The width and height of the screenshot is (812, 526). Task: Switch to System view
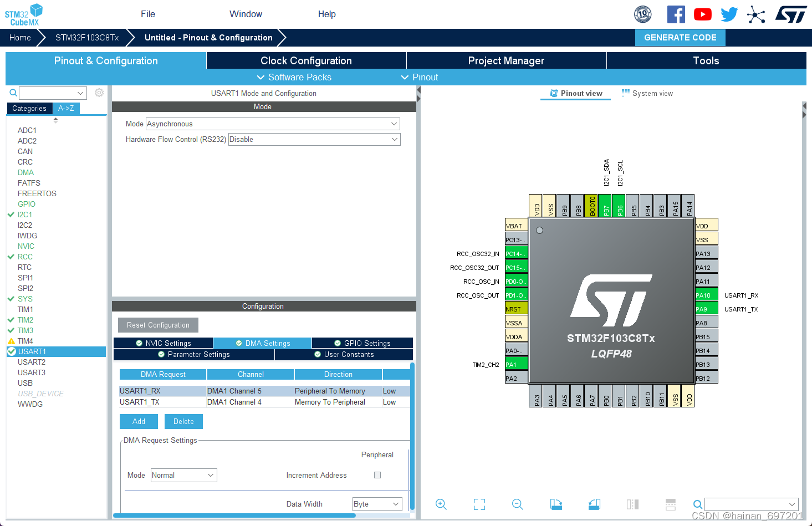tap(647, 93)
